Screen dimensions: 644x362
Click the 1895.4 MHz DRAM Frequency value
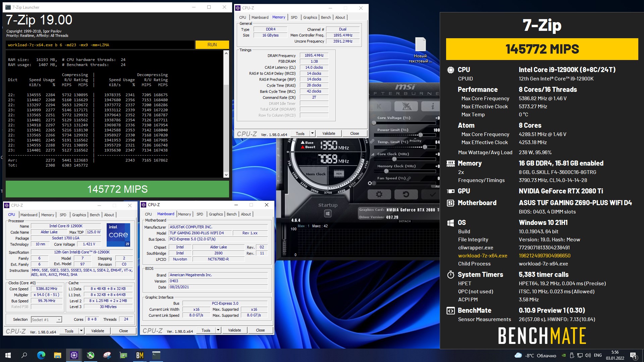click(314, 55)
